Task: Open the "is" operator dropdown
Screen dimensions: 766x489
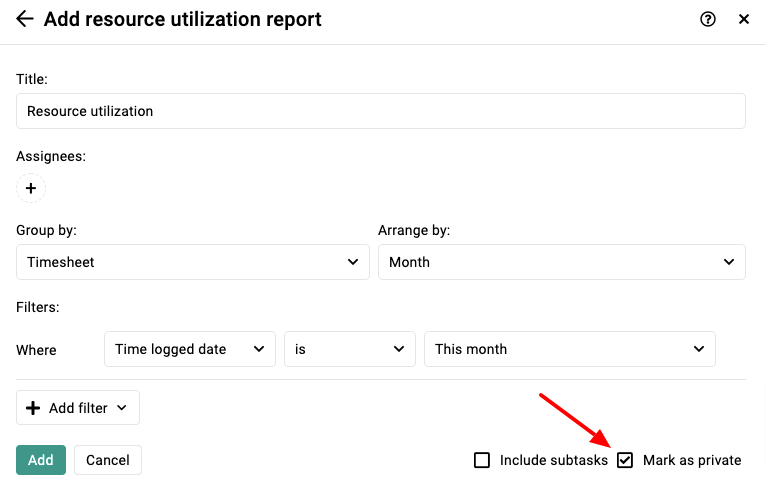Action: click(x=350, y=349)
